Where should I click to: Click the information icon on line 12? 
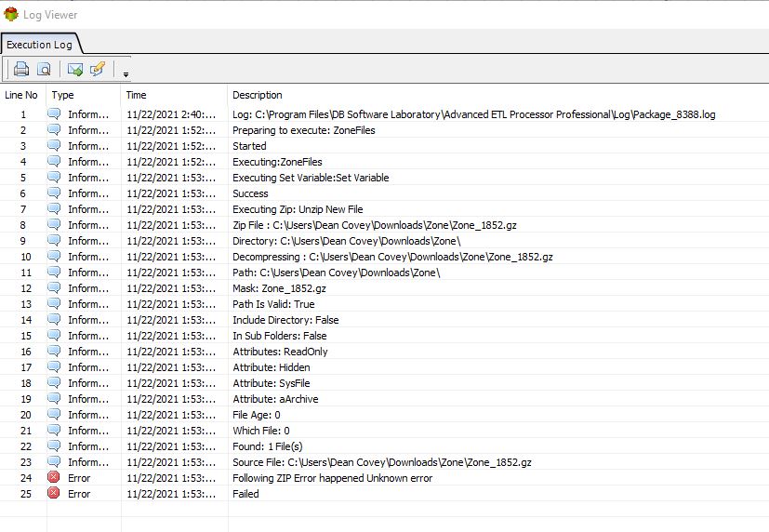pyautogui.click(x=54, y=287)
